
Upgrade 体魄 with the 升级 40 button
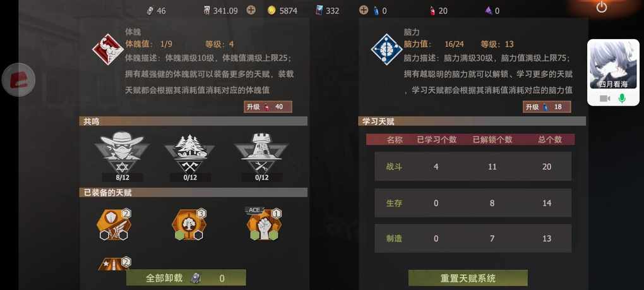point(268,107)
